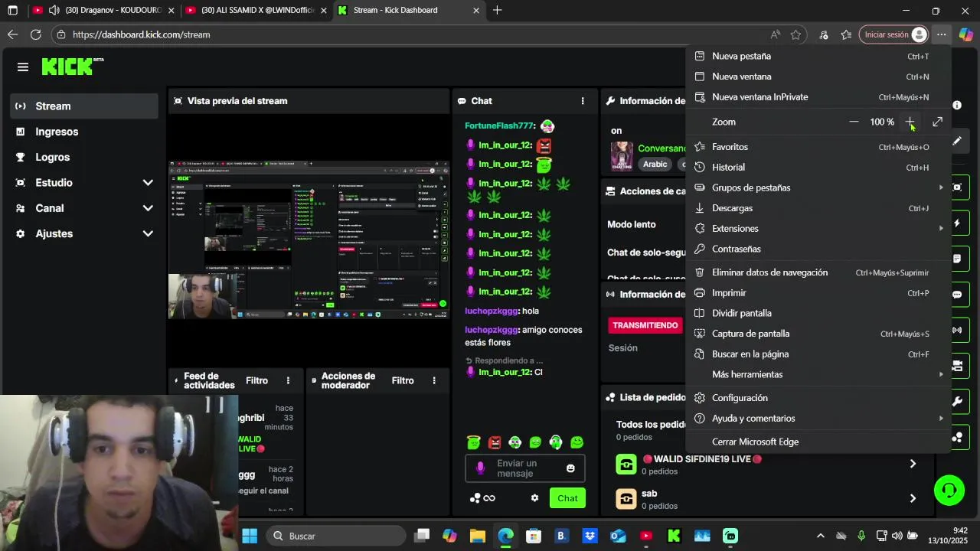Open Microsoft Store from taskbar
980x551 pixels.
click(x=534, y=536)
